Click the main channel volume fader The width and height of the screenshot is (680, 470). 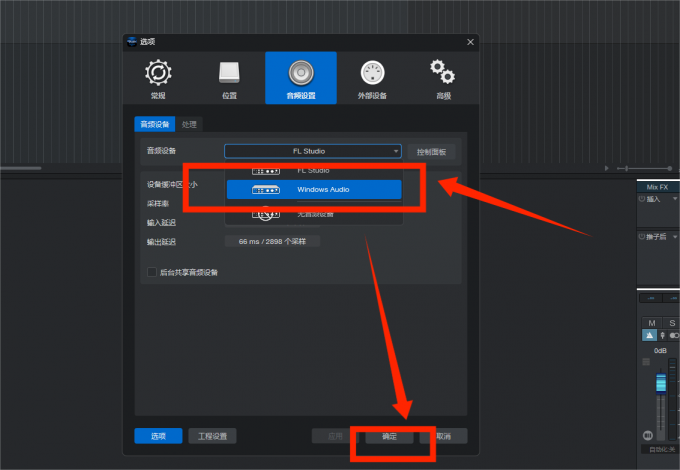tap(660, 383)
